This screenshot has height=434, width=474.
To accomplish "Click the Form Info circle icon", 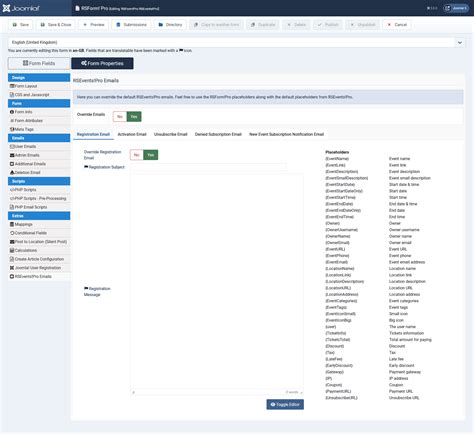I will point(12,112).
